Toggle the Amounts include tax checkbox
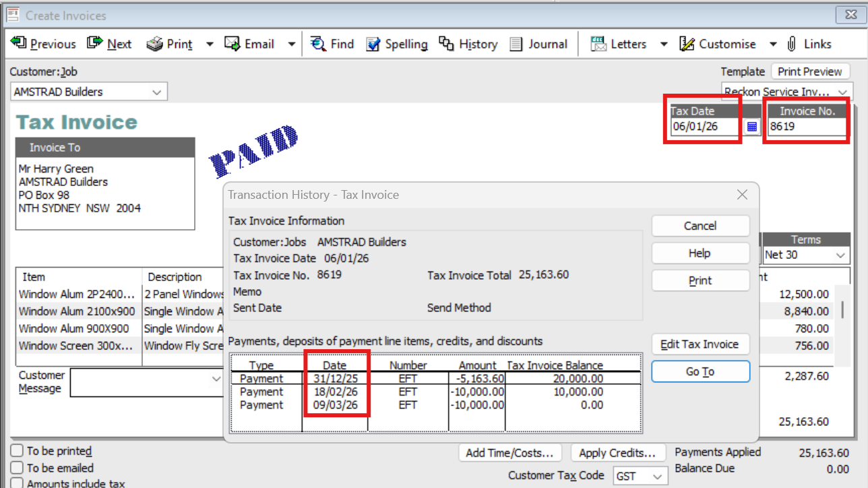This screenshot has height=488, width=868. [16, 483]
